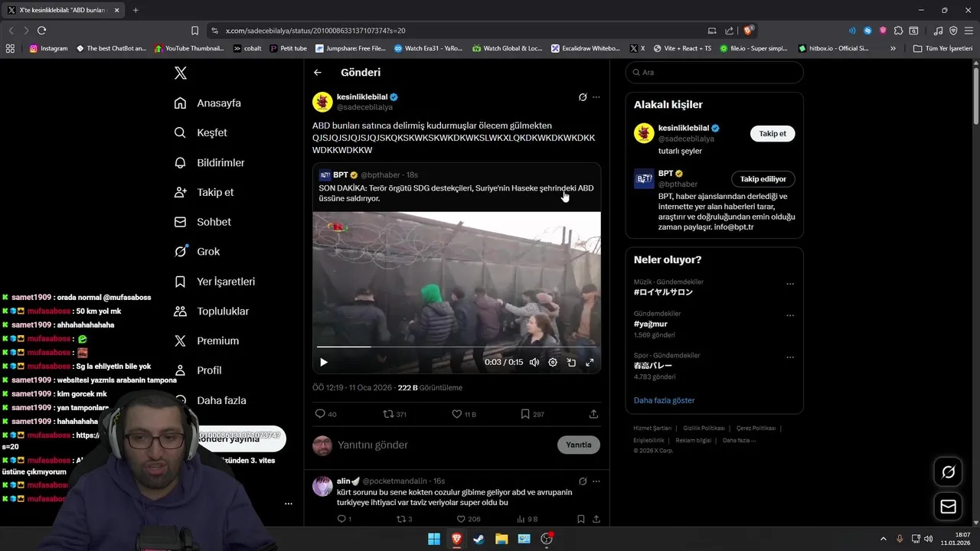Open #yağmur trending topic
Image resolution: width=980 pixels, height=551 pixels.
[x=651, y=324]
